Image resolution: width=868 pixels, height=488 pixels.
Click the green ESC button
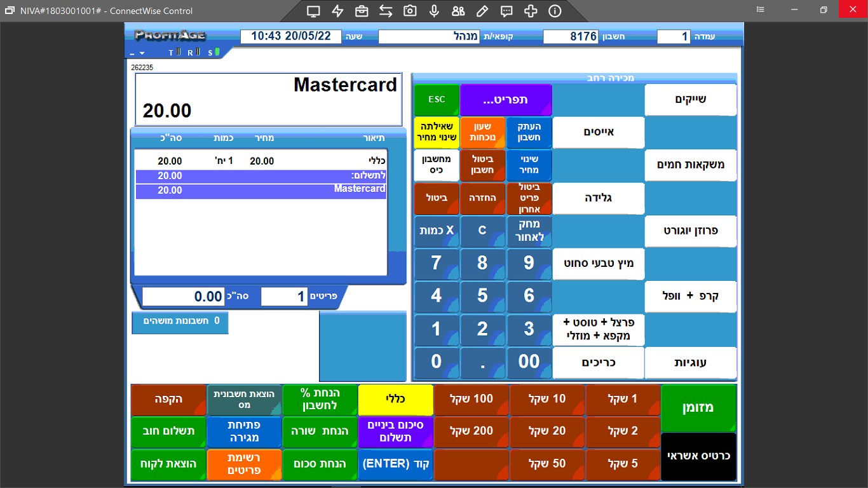(437, 100)
